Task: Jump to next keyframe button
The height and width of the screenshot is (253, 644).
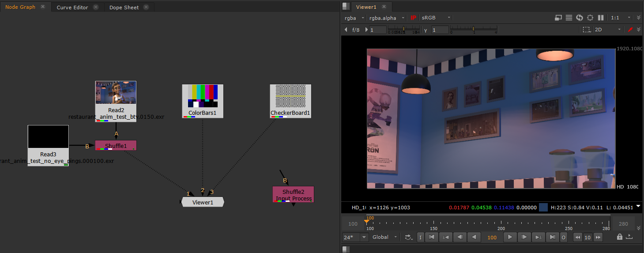Action: [x=538, y=238]
